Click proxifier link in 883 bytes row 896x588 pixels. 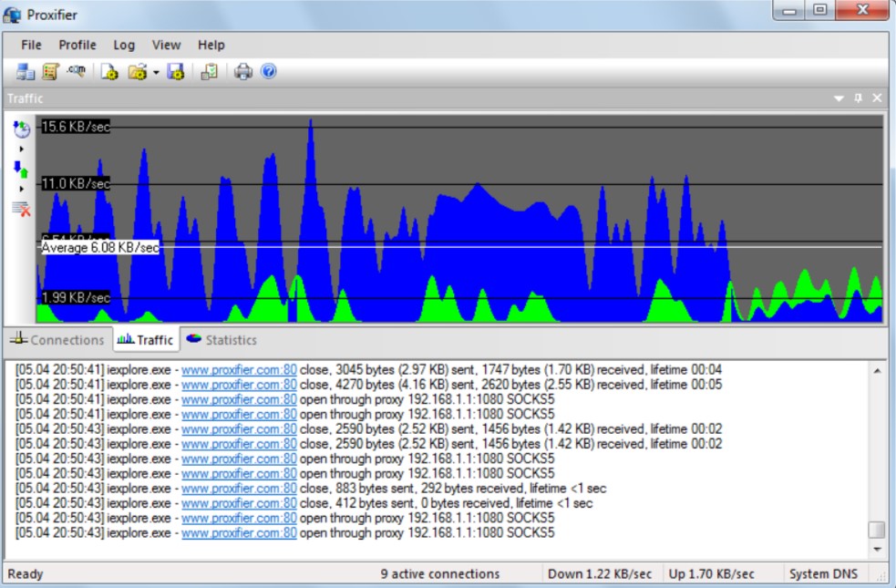point(239,489)
